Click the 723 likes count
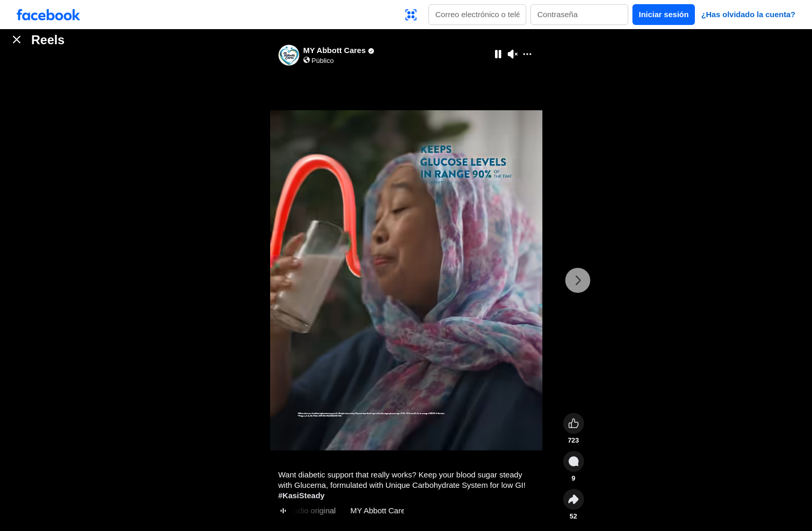The width and height of the screenshot is (812, 531). pos(574,441)
